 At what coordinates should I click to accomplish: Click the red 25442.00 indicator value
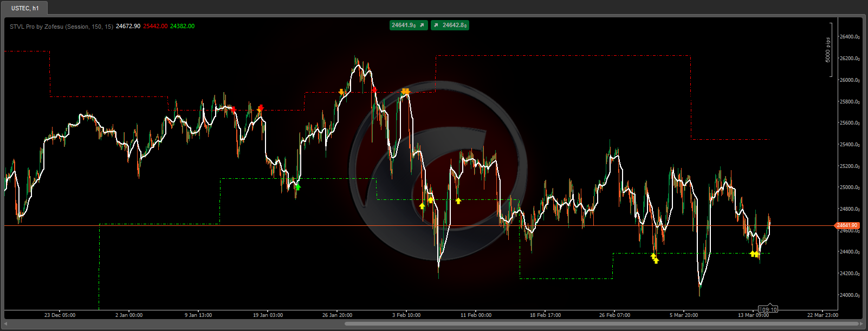click(155, 27)
